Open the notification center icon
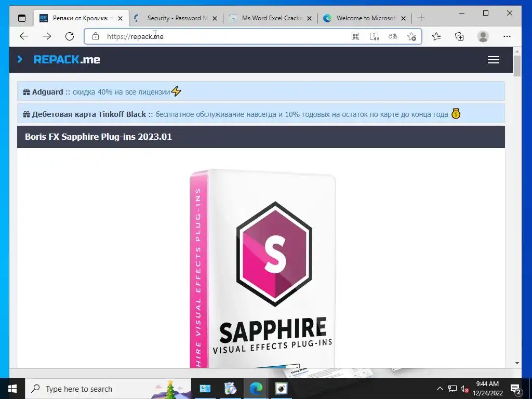The height and width of the screenshot is (399, 532). coord(515,389)
